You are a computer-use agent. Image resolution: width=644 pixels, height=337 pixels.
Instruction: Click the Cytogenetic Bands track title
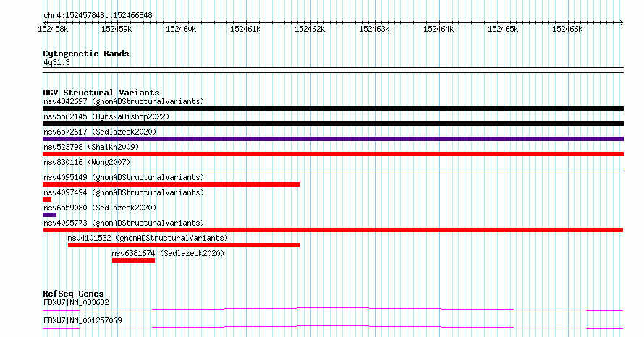86,54
